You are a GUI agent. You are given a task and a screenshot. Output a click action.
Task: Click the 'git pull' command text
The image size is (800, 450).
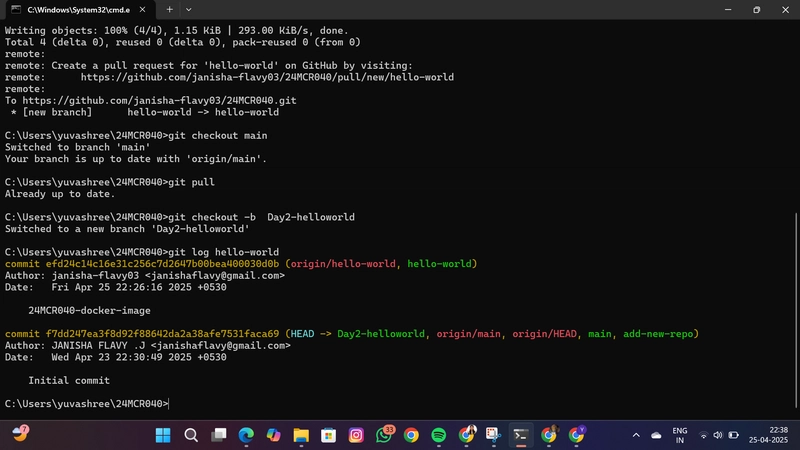click(191, 182)
